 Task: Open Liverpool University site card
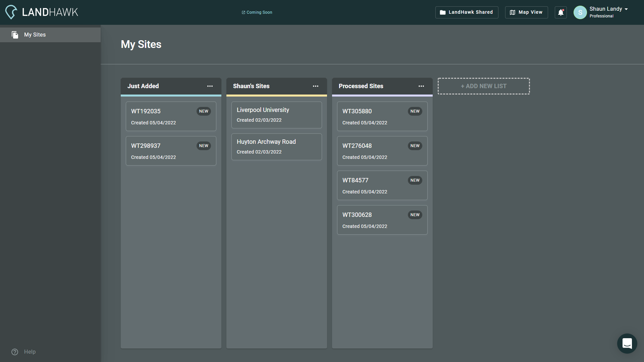[x=277, y=115]
